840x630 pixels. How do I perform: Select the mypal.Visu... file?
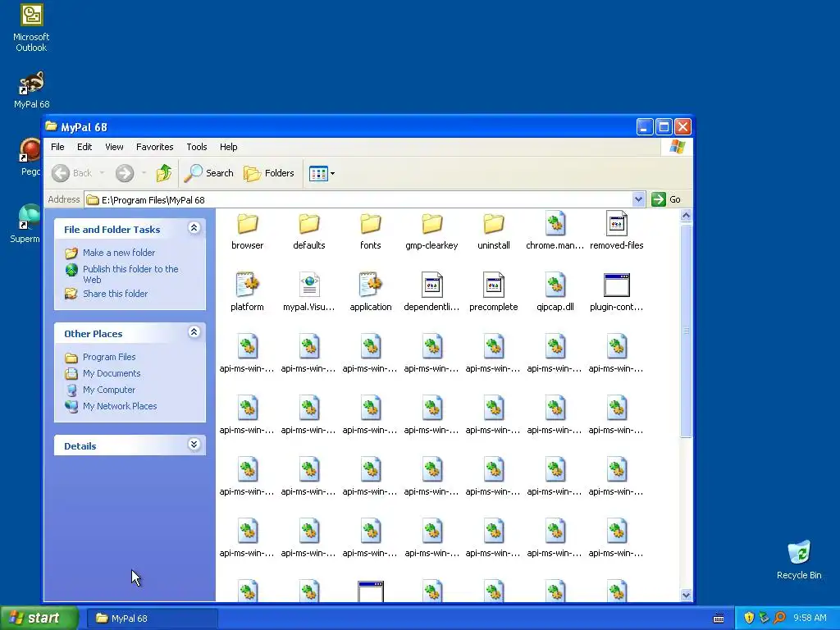click(x=309, y=292)
